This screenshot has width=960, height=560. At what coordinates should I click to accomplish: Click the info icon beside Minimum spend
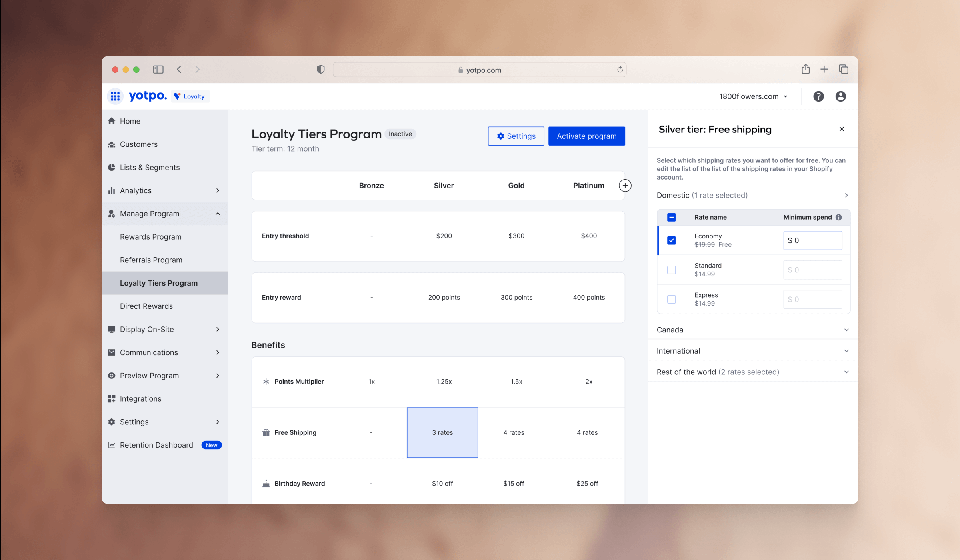[x=839, y=217]
